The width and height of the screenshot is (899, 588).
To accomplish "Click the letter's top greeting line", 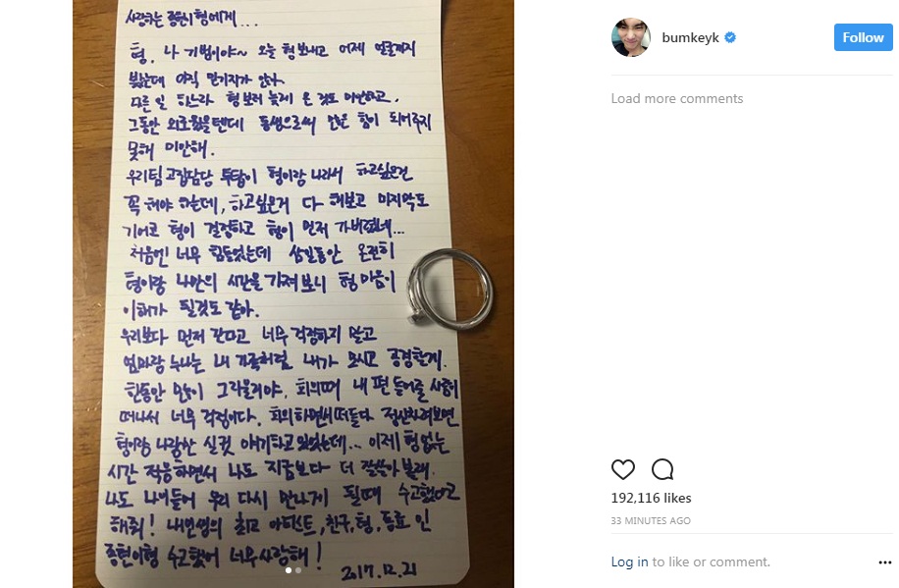I will pyautogui.click(x=191, y=18).
